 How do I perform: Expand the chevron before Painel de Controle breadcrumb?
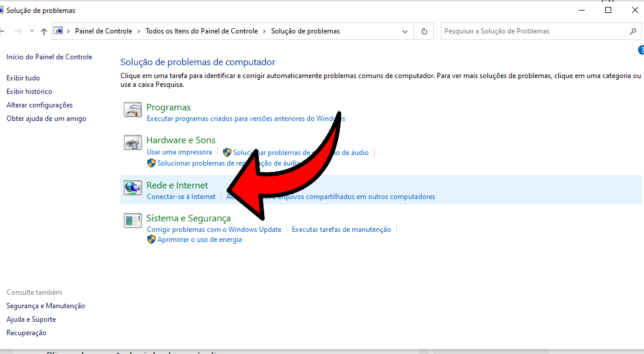[68, 31]
